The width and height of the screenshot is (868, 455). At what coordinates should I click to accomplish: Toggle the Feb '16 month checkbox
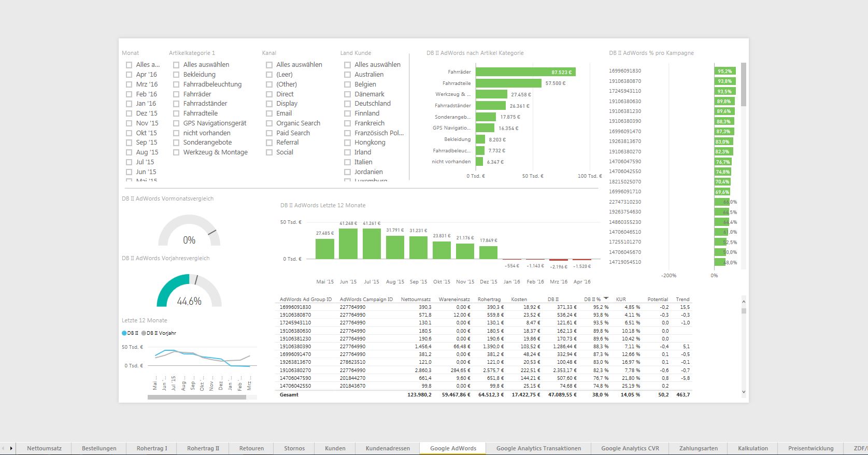point(129,94)
